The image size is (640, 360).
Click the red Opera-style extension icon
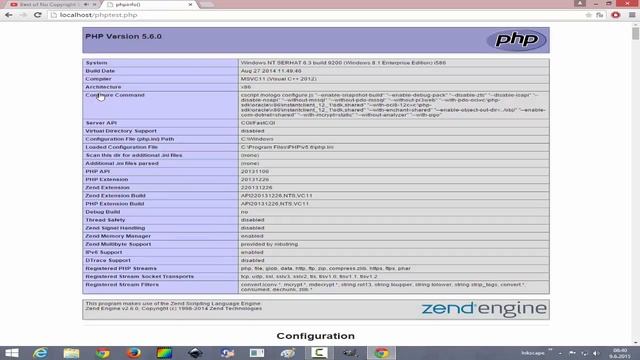616,15
